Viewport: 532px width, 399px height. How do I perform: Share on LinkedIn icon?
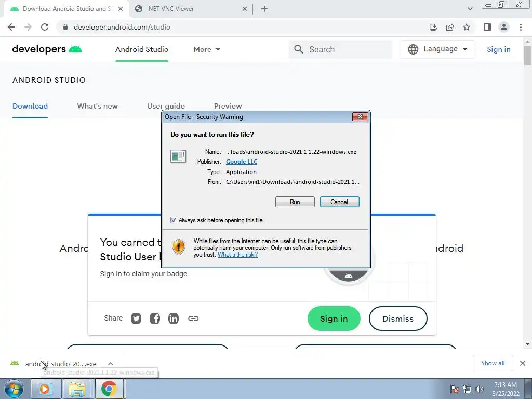[x=174, y=318]
